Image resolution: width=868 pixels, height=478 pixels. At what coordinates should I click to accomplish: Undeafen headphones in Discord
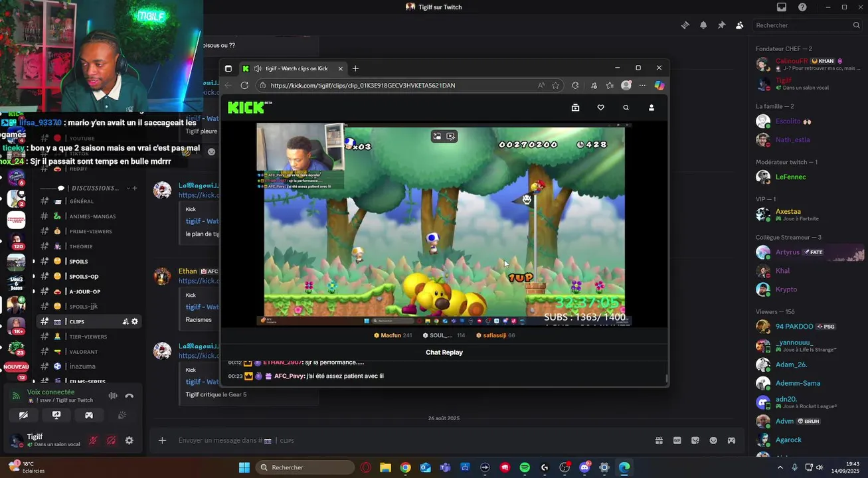pyautogui.click(x=112, y=440)
